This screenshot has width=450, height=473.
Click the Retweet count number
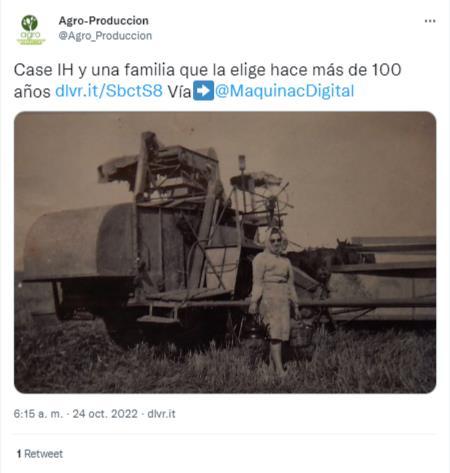point(19,454)
